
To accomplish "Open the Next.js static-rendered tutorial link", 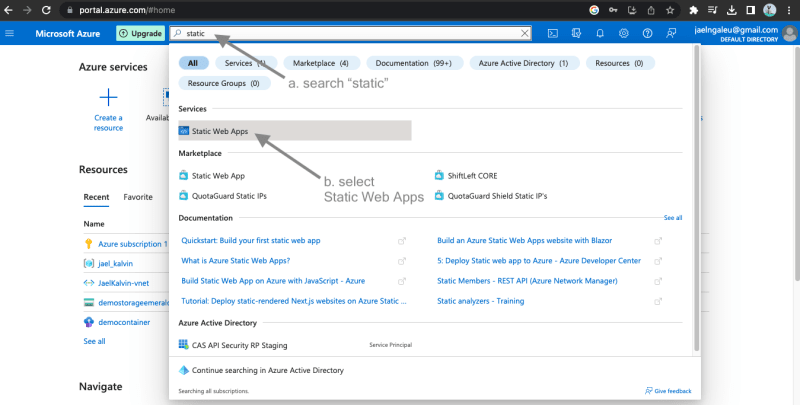I will click(294, 301).
